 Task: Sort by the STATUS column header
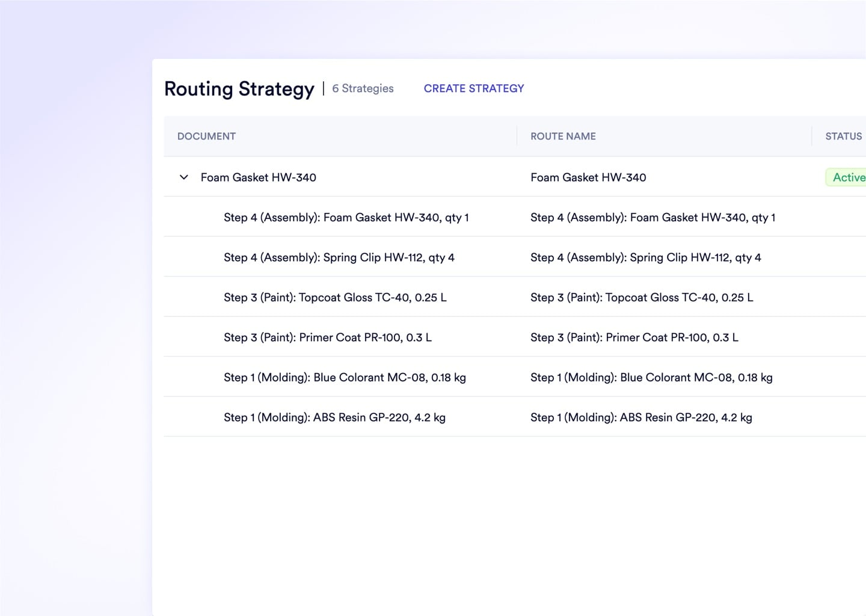coord(843,137)
